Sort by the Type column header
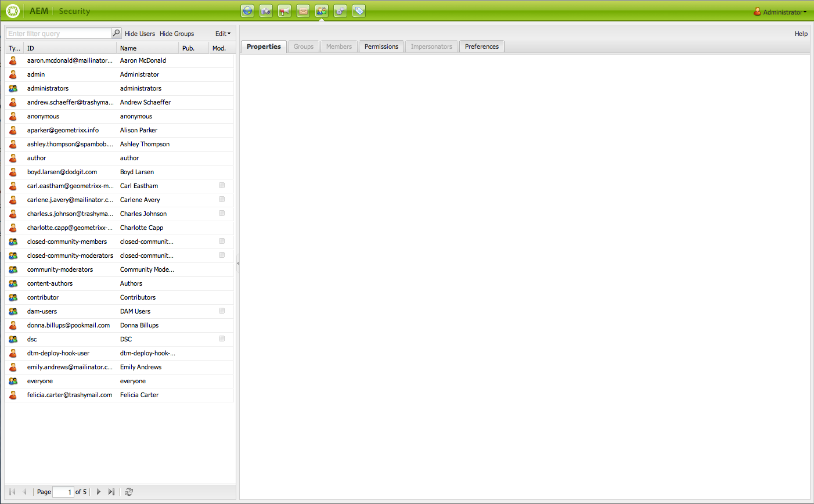The image size is (814, 504). tap(15, 48)
